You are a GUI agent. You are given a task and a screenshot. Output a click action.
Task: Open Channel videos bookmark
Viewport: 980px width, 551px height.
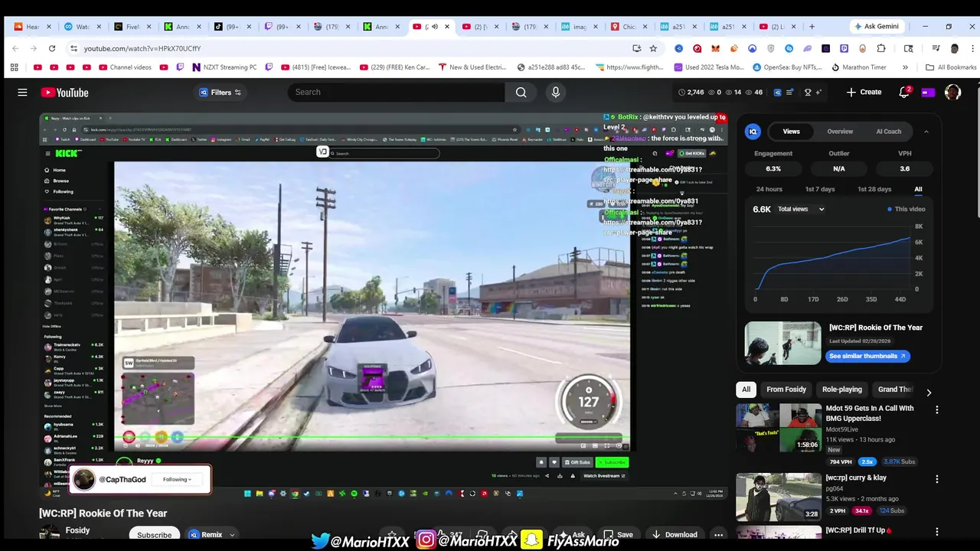[124, 67]
